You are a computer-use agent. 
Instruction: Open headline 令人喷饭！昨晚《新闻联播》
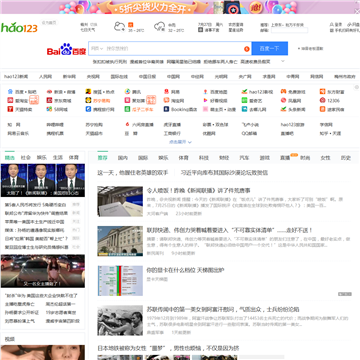[x=198, y=191]
